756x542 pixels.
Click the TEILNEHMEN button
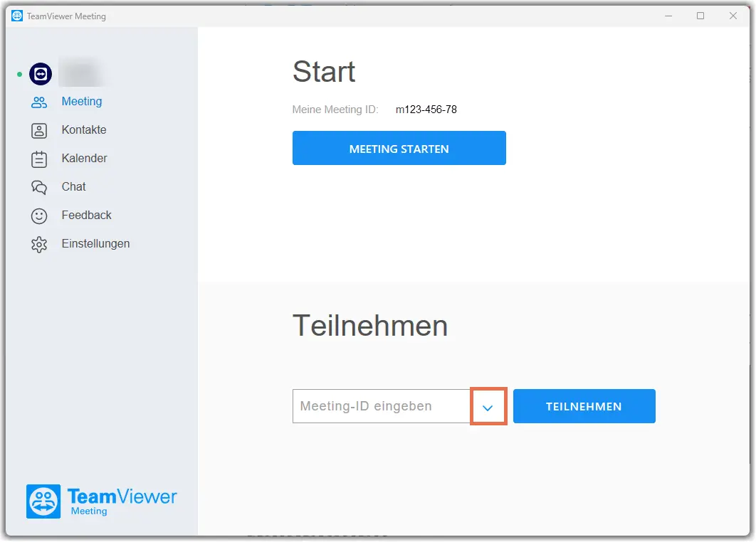point(584,406)
